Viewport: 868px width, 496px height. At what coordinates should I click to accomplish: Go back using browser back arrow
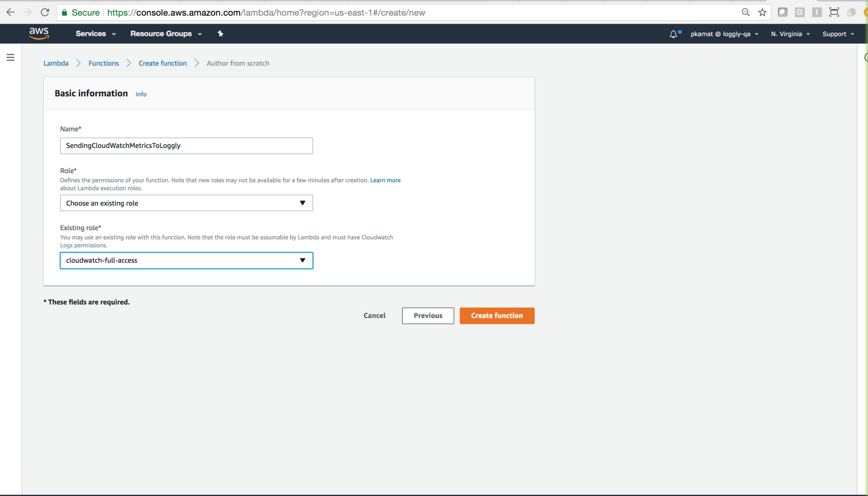pyautogui.click(x=10, y=12)
